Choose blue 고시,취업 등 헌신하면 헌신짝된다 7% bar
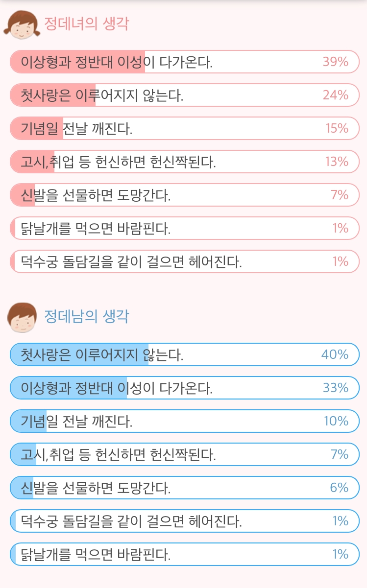 (185, 454)
